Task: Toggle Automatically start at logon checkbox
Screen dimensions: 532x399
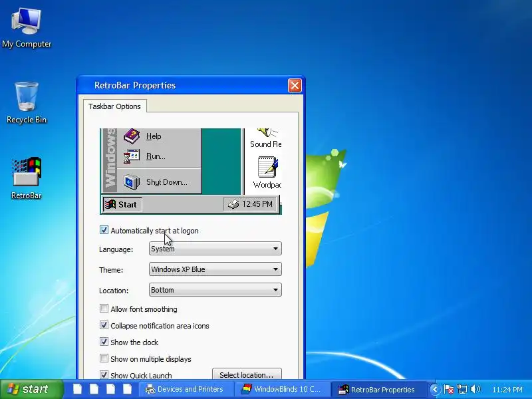Action: pyautogui.click(x=104, y=230)
